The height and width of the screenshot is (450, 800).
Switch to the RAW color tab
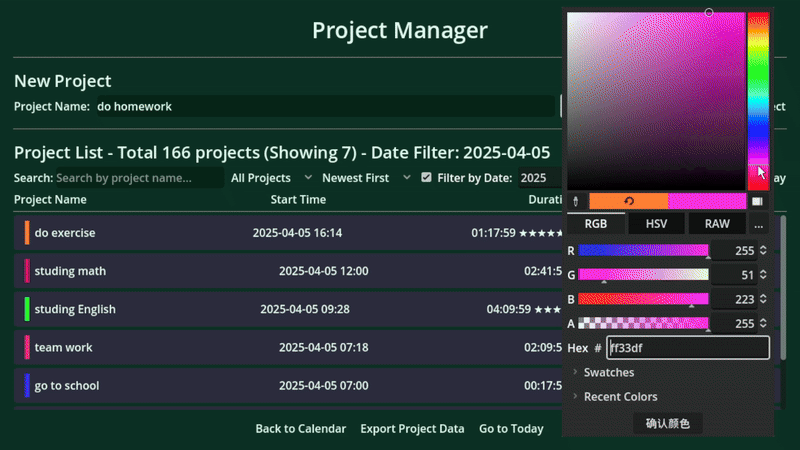(717, 225)
